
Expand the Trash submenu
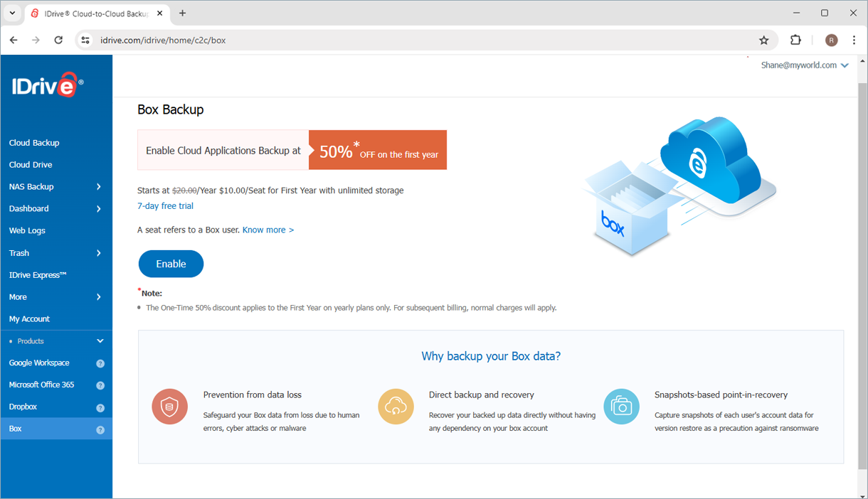(x=98, y=253)
